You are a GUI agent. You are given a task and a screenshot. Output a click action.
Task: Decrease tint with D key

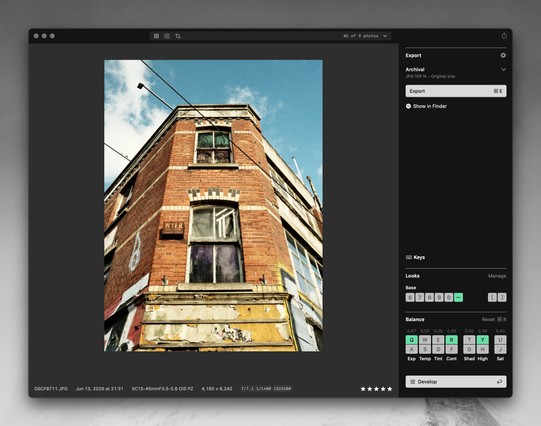438,349
